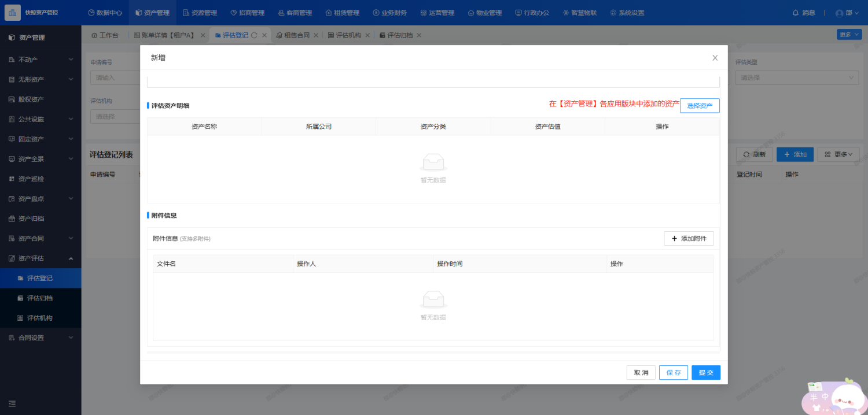Image resolution: width=868 pixels, height=415 pixels.
Task: Close the 租售合同 tab
Action: click(316, 35)
